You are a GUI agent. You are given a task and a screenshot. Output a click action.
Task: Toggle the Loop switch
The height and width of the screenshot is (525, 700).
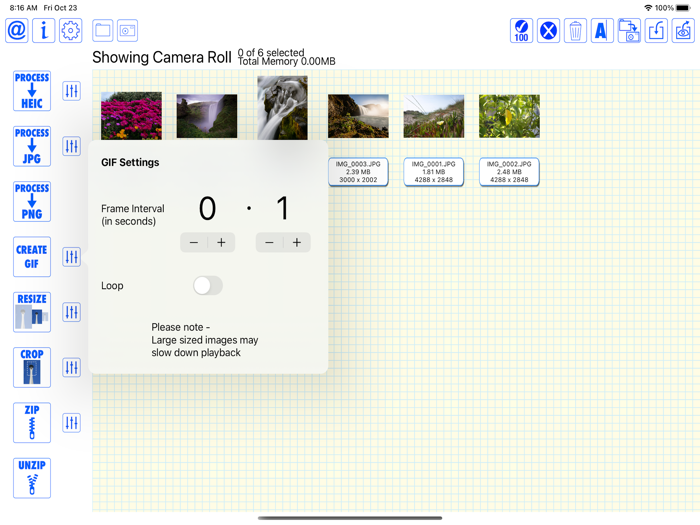(x=208, y=285)
